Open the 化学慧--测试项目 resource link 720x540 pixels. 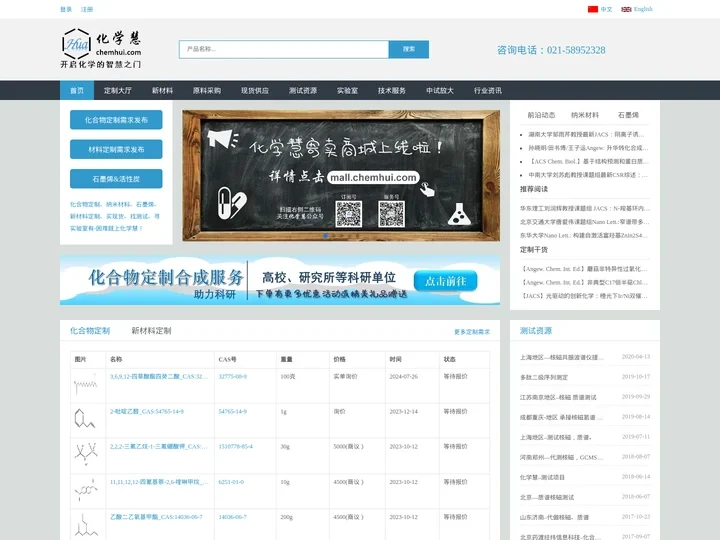[542, 477]
